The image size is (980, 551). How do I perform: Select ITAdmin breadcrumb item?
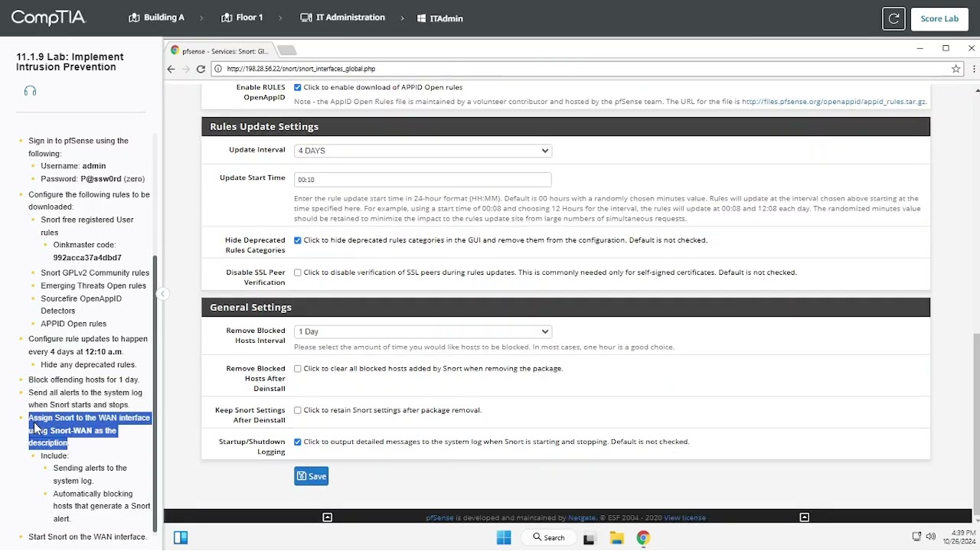[x=440, y=18]
